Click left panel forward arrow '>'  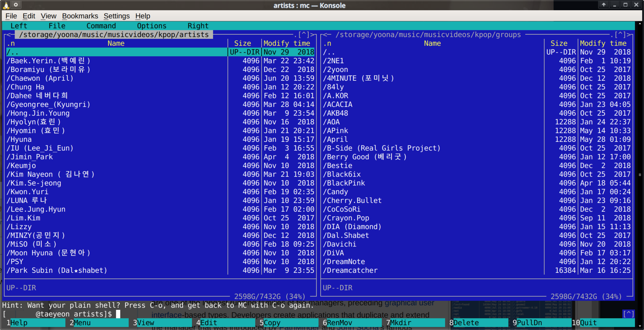tap(312, 35)
